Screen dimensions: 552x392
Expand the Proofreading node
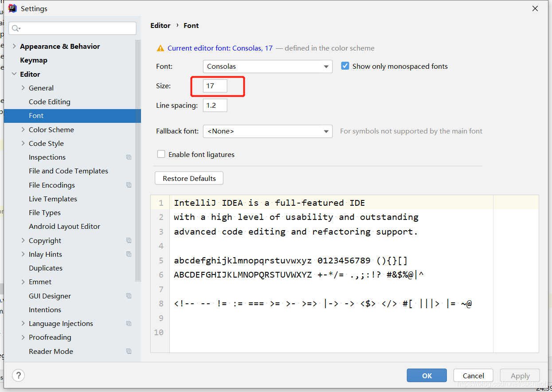[x=23, y=337]
